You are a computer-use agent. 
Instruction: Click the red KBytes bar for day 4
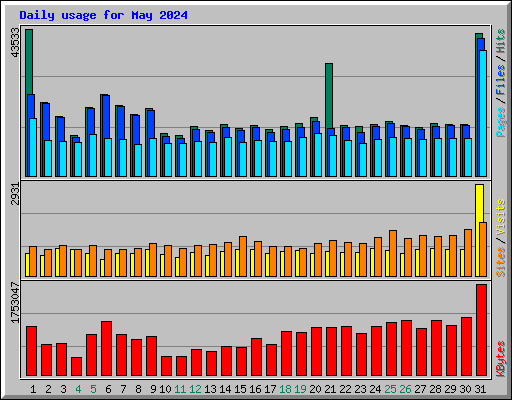point(76,367)
